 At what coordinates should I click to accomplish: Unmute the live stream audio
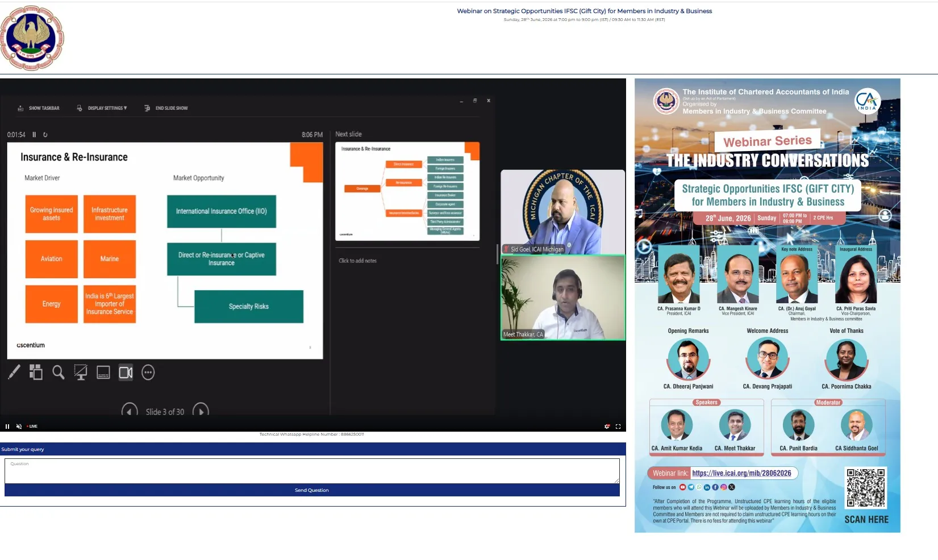(19, 426)
